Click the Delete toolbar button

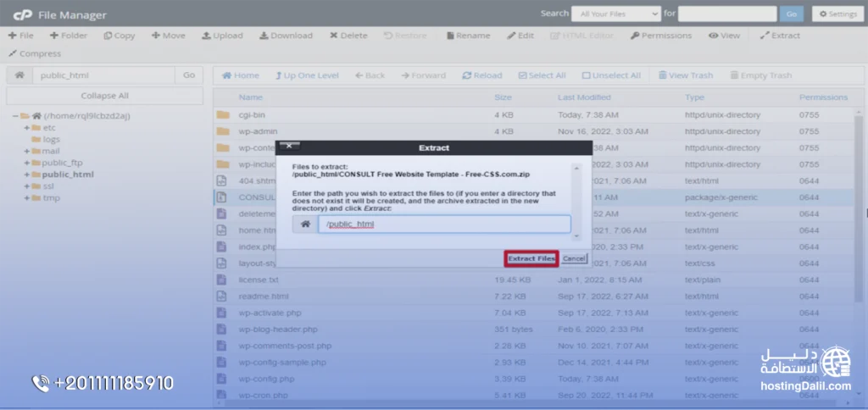[348, 36]
